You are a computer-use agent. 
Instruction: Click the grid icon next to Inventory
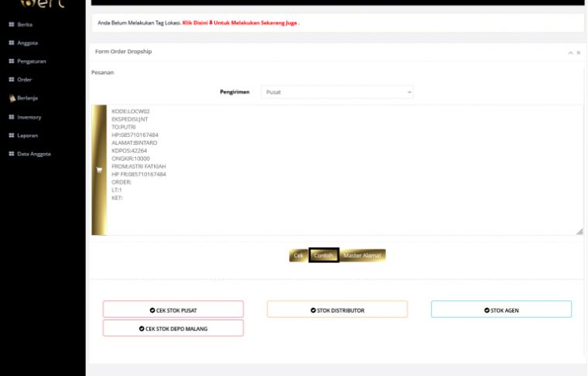(x=11, y=118)
